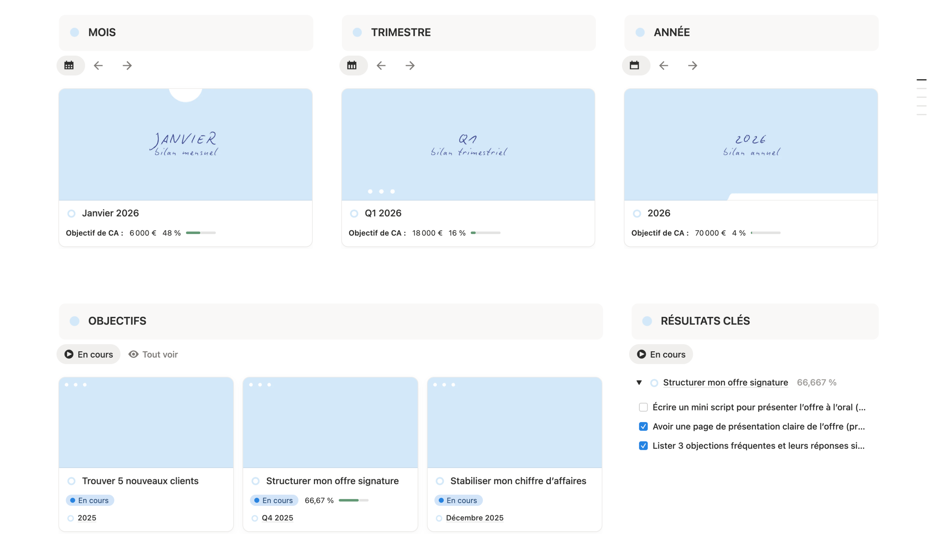Select 'En cours' tab under OBJECTIFS

point(89,355)
